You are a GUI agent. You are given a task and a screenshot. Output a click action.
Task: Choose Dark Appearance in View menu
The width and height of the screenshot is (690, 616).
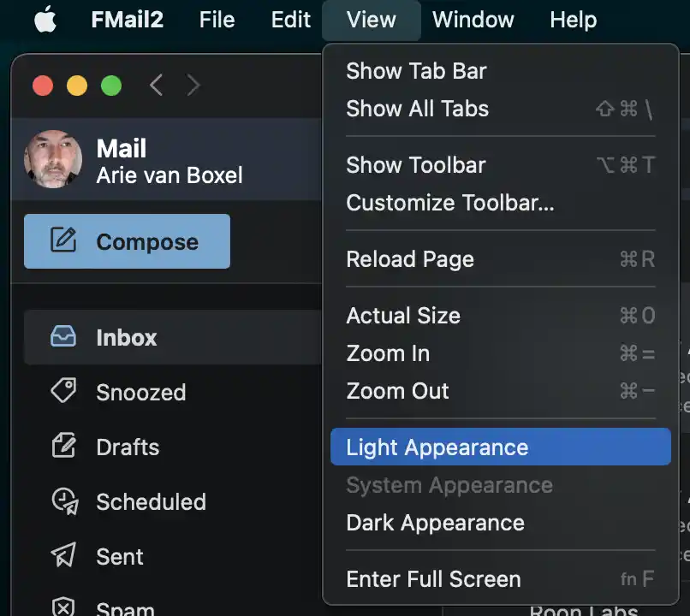click(500, 523)
